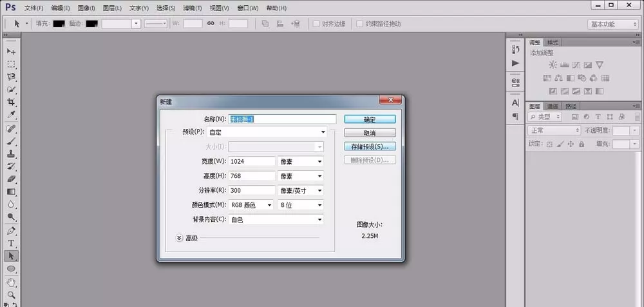This screenshot has height=307, width=644.
Task: Click the 确定 button
Action: pos(370,119)
